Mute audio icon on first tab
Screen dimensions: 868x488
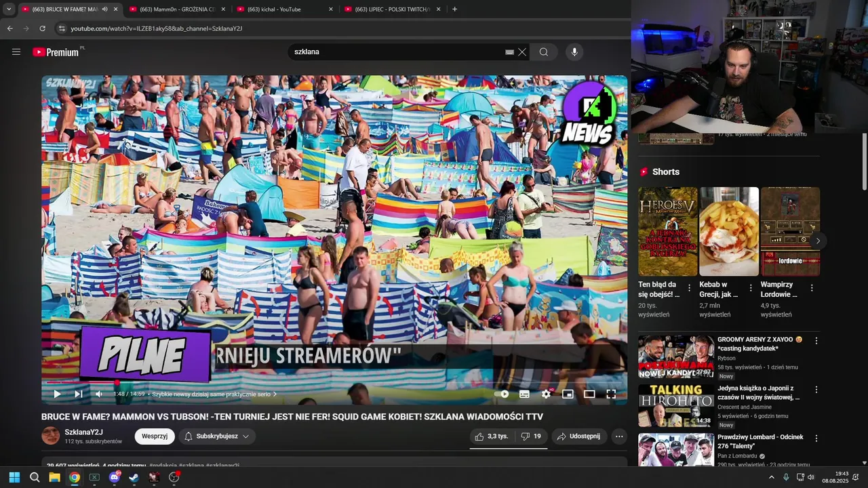pos(104,9)
